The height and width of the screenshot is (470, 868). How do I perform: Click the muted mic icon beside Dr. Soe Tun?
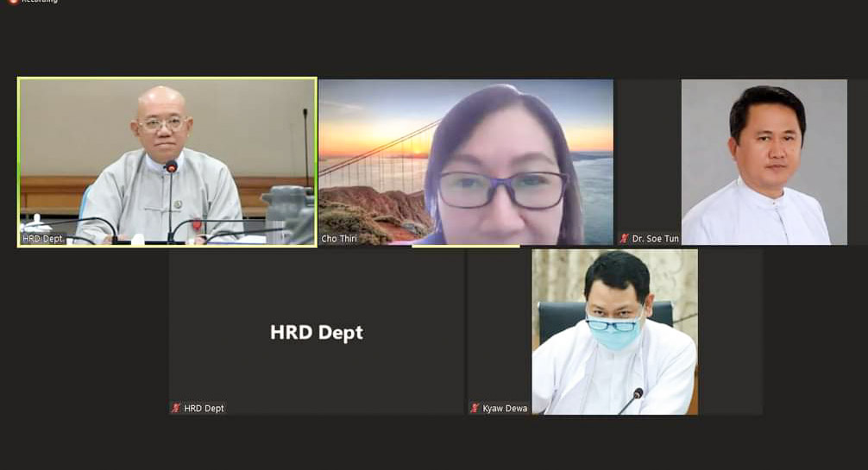coord(624,239)
